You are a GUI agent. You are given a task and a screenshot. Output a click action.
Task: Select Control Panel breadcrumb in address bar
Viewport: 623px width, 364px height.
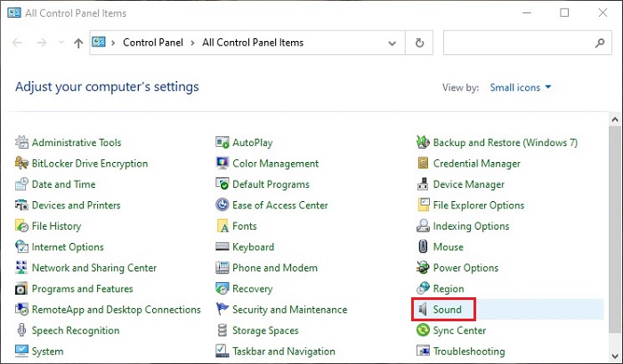pos(153,43)
